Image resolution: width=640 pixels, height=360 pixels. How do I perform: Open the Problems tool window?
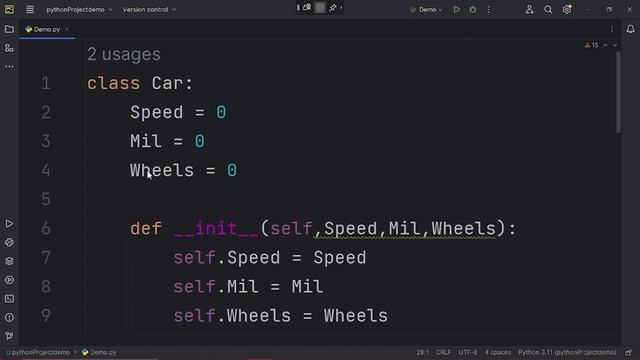[9, 317]
